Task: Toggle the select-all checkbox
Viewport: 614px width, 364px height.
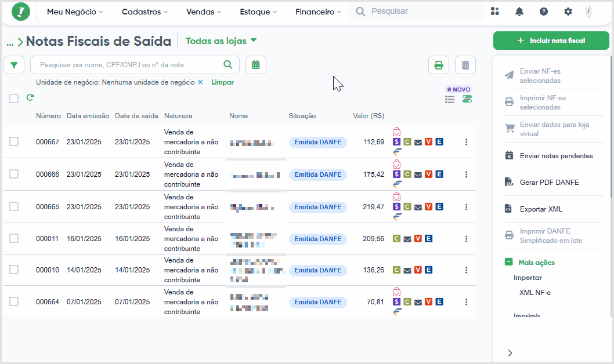Action: (x=14, y=99)
